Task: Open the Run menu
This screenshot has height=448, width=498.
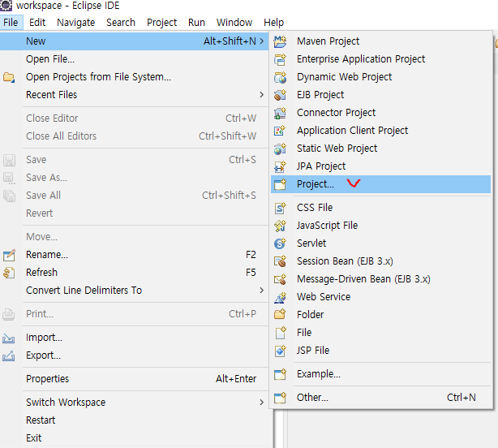Action: (196, 23)
